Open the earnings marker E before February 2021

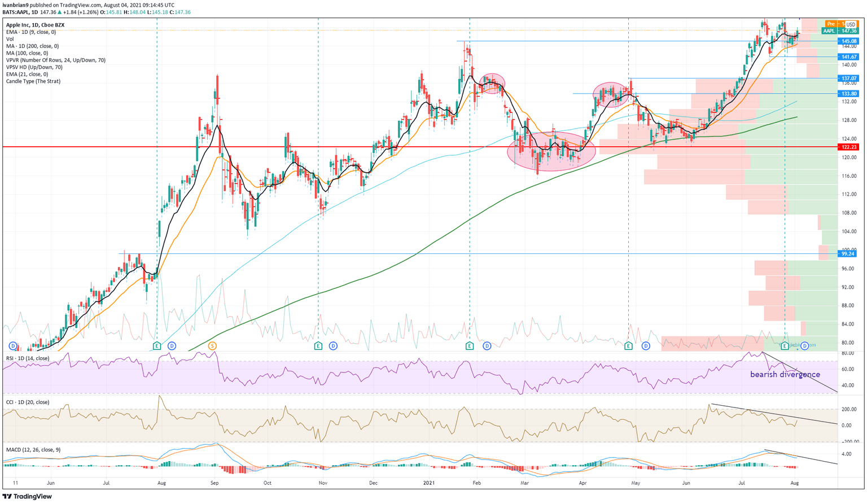click(470, 345)
